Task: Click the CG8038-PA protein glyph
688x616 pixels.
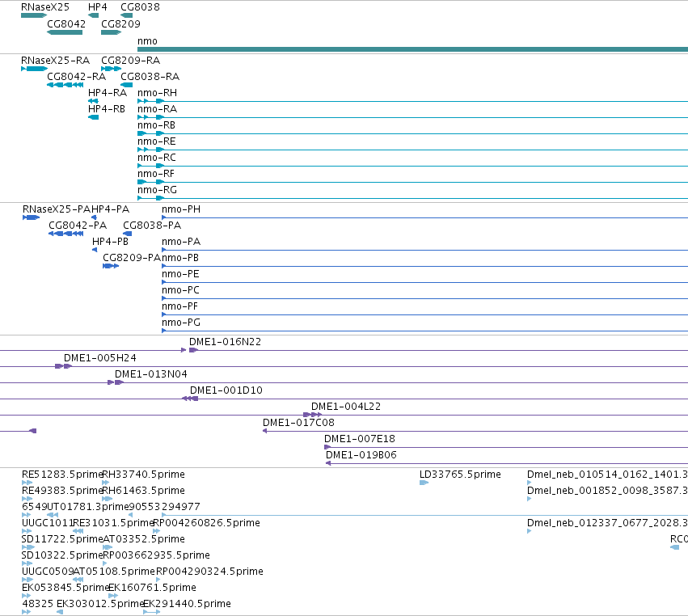Action: tap(127, 234)
